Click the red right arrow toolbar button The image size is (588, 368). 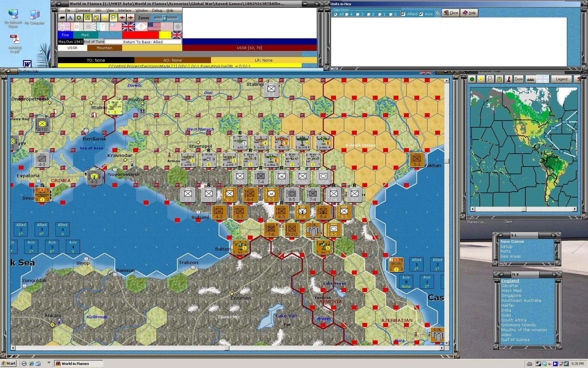coord(131,18)
